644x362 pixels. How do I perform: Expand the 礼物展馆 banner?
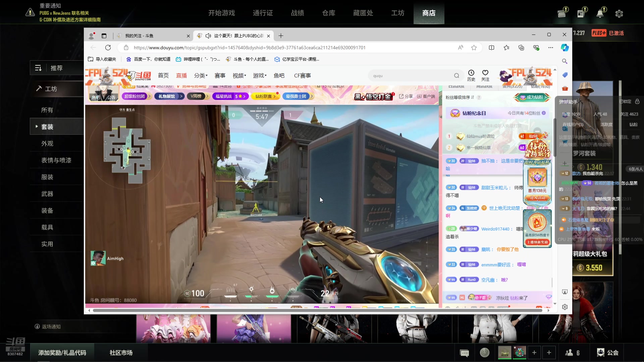(x=169, y=97)
